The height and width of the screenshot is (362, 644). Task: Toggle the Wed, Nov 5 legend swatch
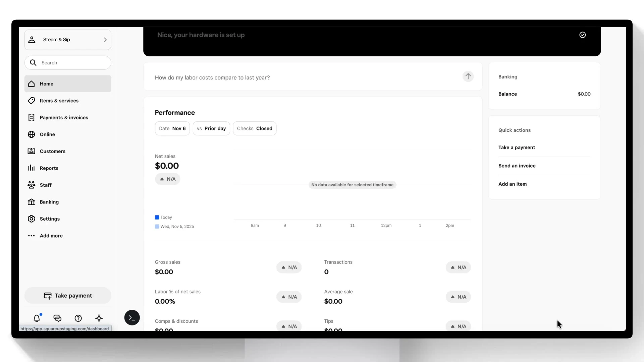click(x=157, y=227)
